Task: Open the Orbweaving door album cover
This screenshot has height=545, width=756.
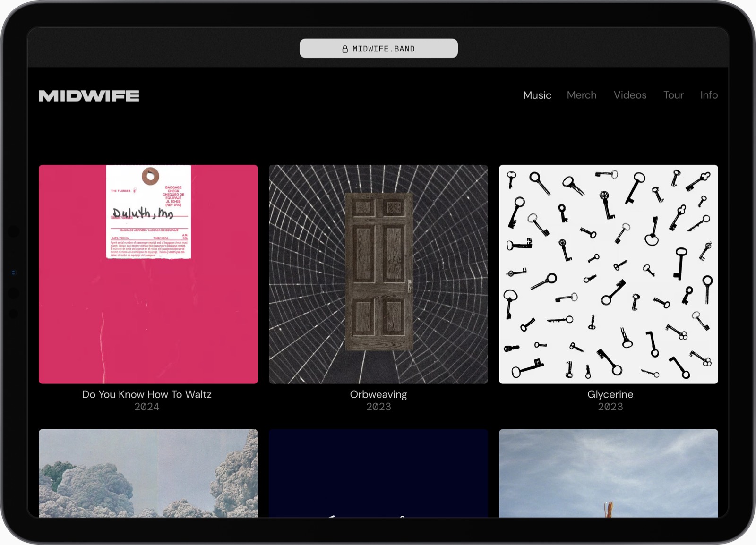Action: (378, 274)
